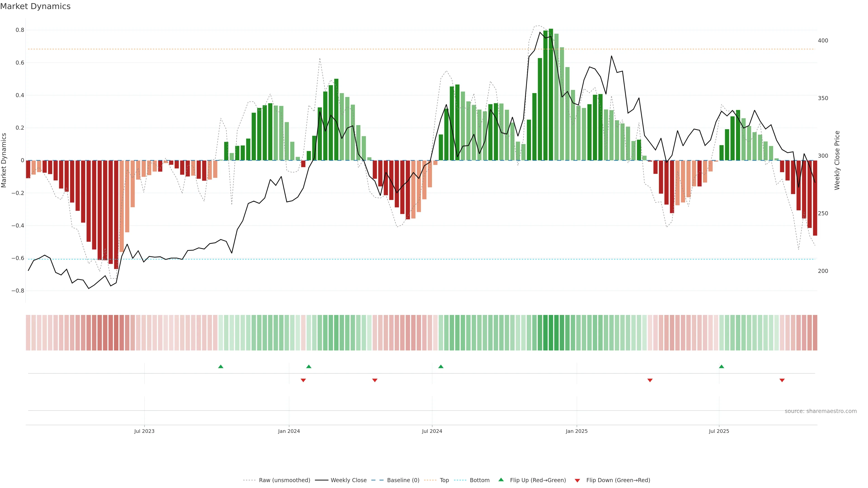Click the first red flip-down triangle marker
The height and width of the screenshot is (488, 868).
point(303,380)
